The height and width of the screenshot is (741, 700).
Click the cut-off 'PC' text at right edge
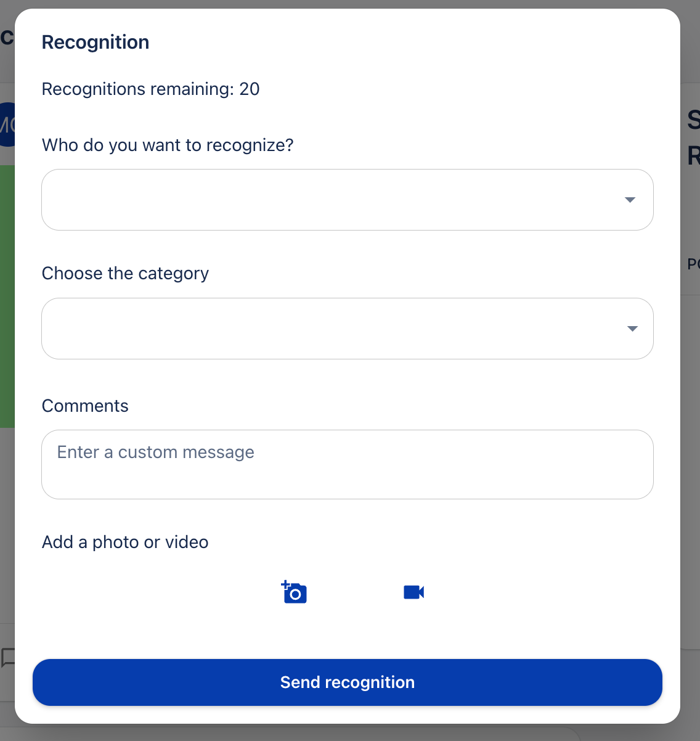(x=694, y=264)
